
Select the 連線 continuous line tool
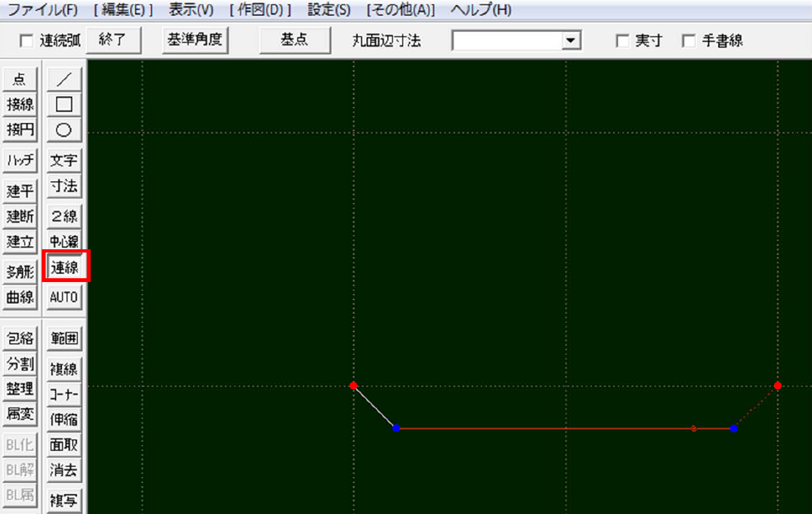click(65, 267)
